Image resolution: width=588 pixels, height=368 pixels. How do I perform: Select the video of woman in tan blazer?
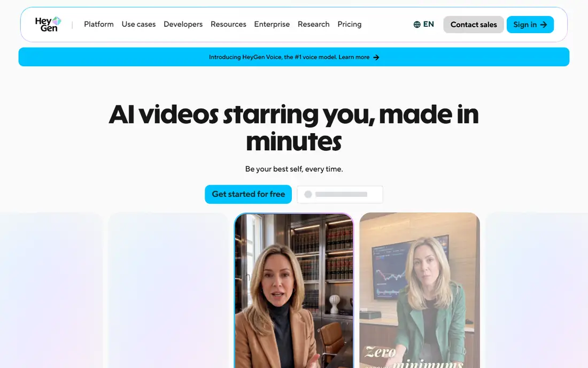click(294, 291)
